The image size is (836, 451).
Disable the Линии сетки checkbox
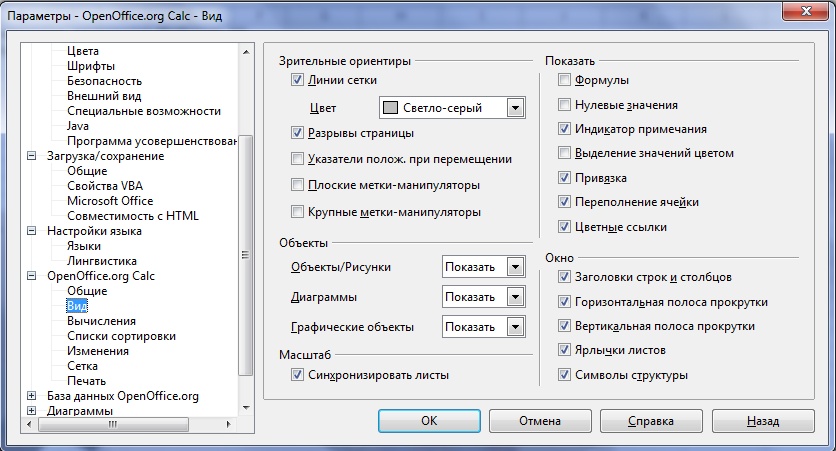point(297,80)
